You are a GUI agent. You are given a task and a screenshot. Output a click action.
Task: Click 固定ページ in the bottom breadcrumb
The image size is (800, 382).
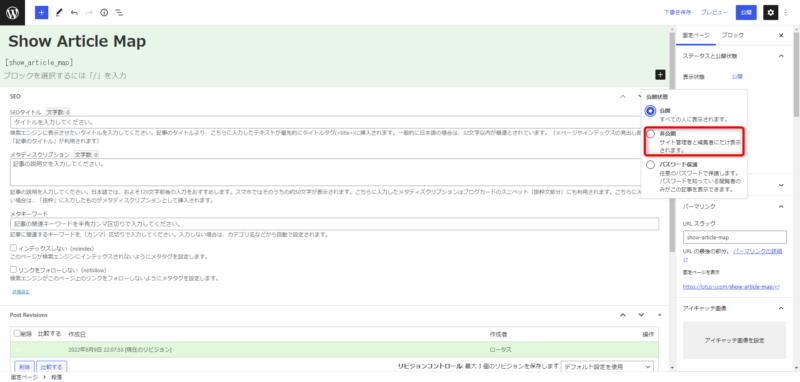pyautogui.click(x=23, y=377)
